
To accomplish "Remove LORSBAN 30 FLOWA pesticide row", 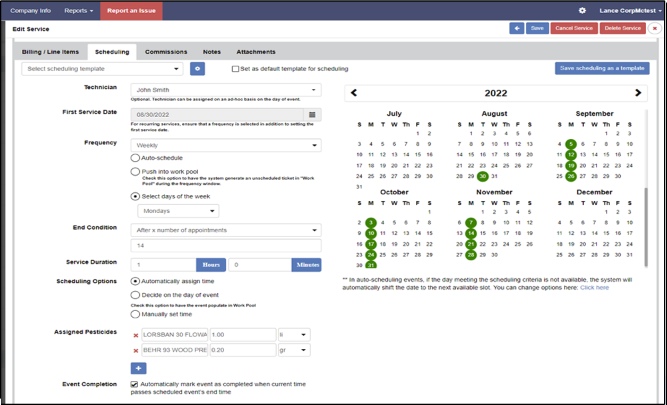I will (136, 335).
